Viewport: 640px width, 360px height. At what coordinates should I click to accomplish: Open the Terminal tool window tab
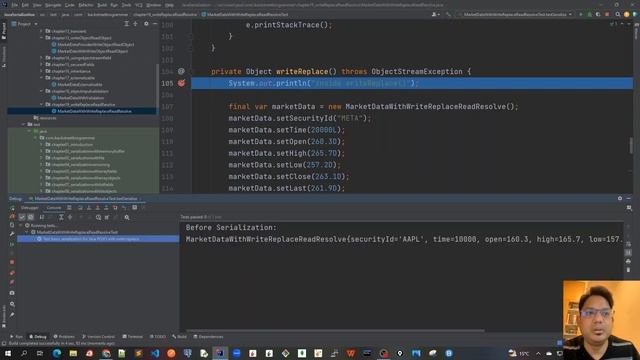(133, 337)
